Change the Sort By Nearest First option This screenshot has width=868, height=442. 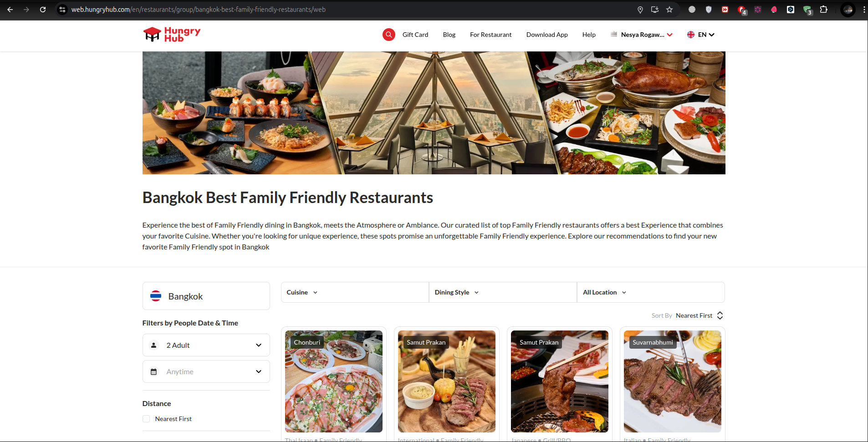pos(699,315)
